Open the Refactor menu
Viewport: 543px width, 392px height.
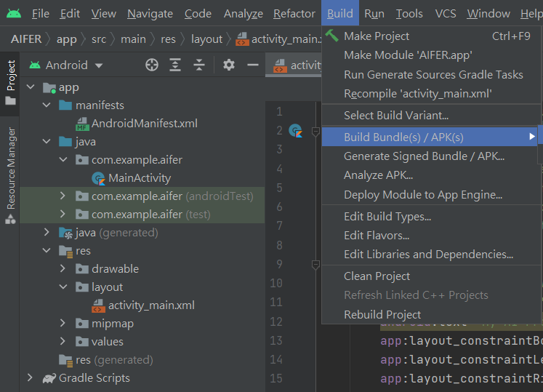294,14
